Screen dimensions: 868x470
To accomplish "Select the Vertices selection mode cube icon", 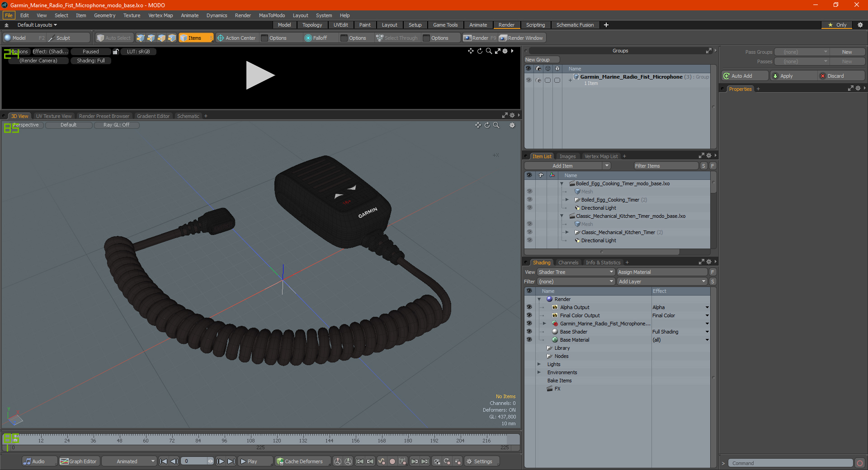I will coord(141,38).
